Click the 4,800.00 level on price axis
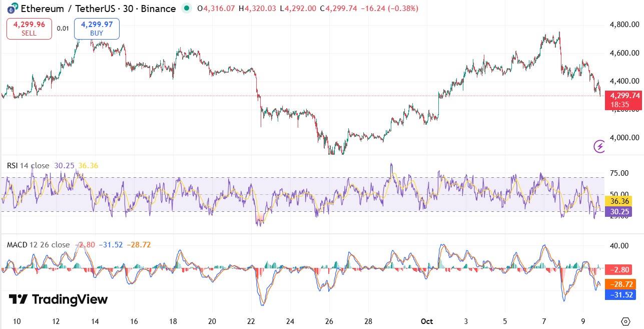 pos(624,25)
